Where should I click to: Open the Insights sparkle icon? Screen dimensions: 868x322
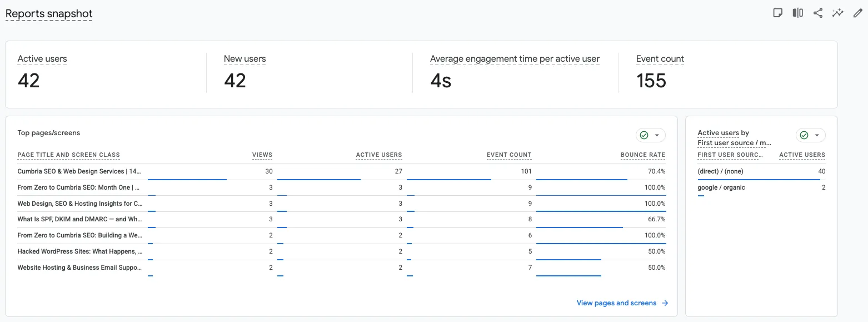[838, 13]
